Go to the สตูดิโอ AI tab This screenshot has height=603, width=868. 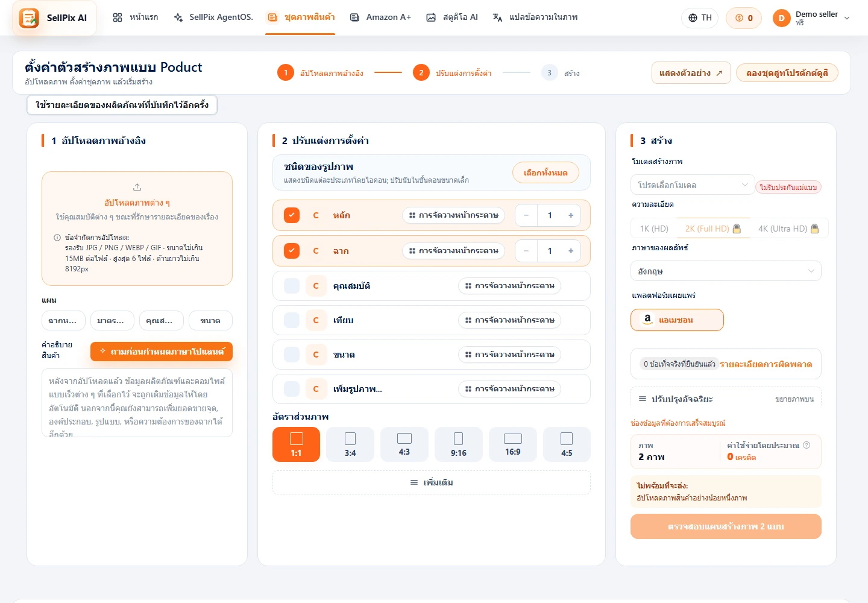[452, 17]
